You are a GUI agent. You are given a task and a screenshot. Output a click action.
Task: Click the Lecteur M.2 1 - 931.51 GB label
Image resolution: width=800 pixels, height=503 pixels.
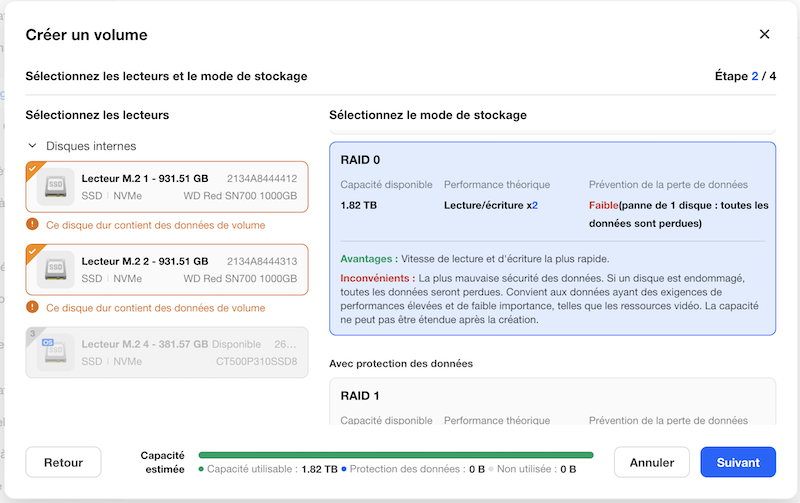[x=145, y=179]
